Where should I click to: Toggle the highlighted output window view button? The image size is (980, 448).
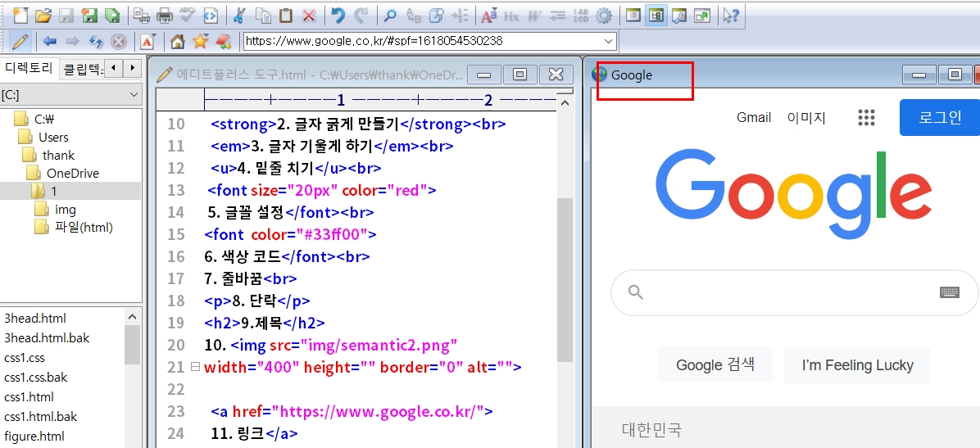[x=656, y=16]
